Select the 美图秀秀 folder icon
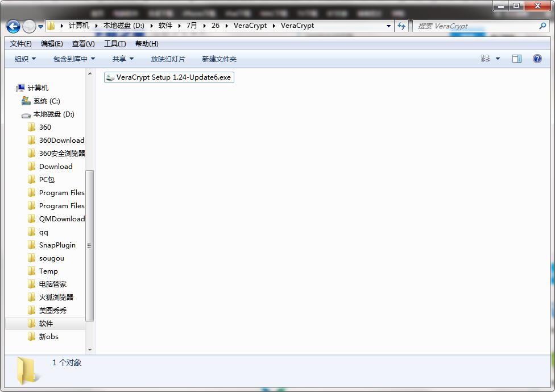This screenshot has width=555, height=392. [x=31, y=311]
